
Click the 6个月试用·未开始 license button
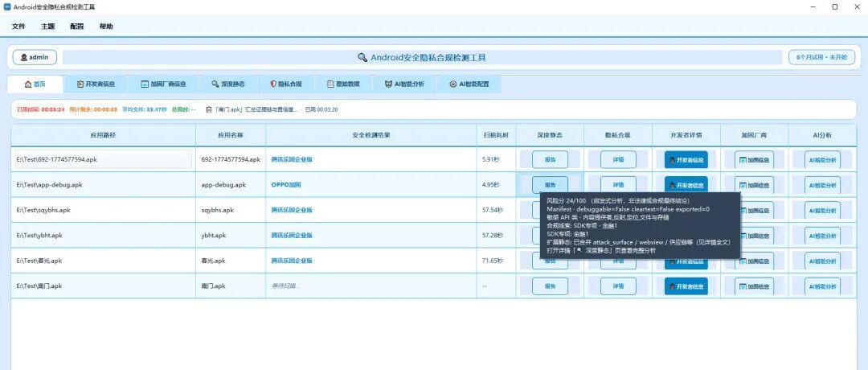click(x=821, y=57)
